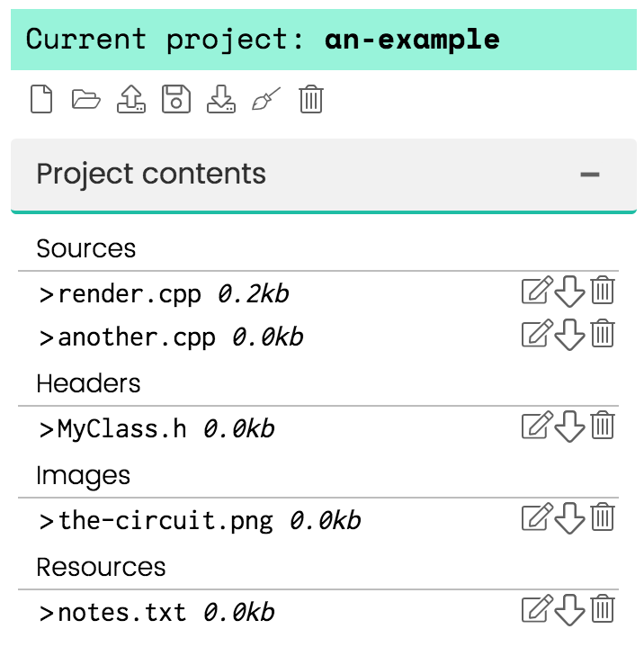
Task: Expand the another.cpp chevron
Action: pos(46,337)
